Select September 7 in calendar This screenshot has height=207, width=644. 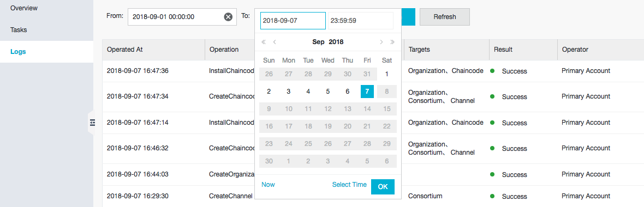[367, 92]
